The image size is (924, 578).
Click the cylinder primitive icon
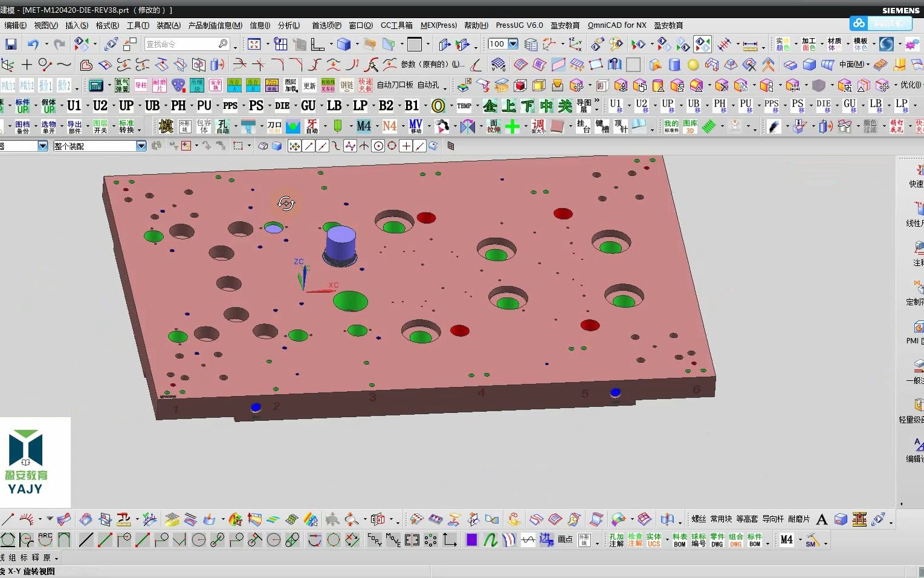point(674,65)
